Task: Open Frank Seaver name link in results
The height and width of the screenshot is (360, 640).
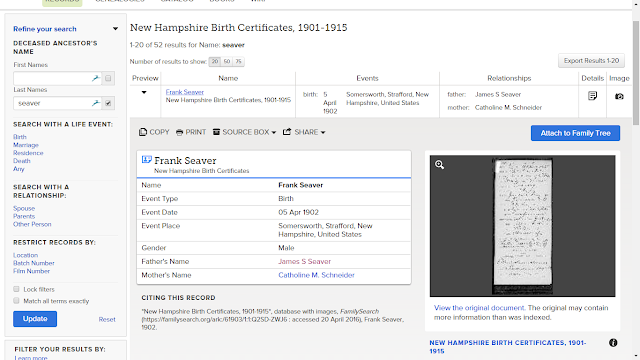Action: (184, 92)
